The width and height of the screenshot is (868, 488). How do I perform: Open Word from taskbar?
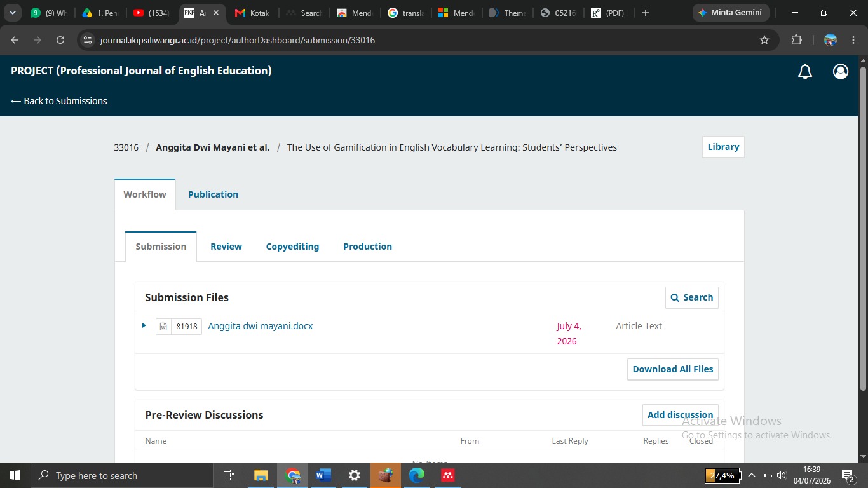[x=323, y=475]
